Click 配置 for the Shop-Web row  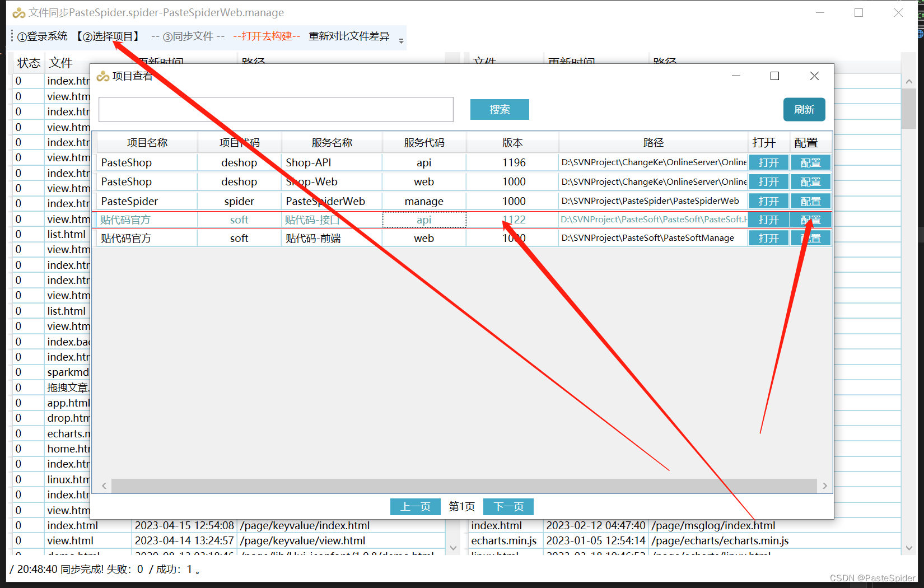810,182
